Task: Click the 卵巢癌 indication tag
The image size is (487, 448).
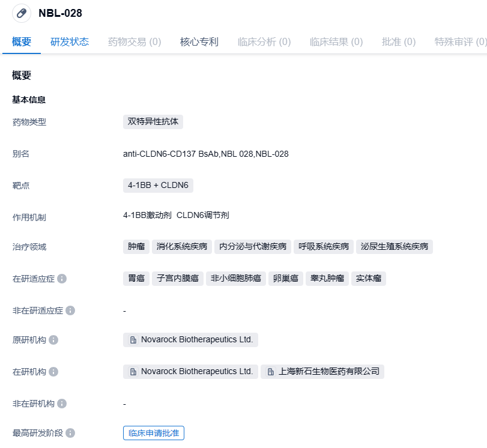Action: click(285, 279)
